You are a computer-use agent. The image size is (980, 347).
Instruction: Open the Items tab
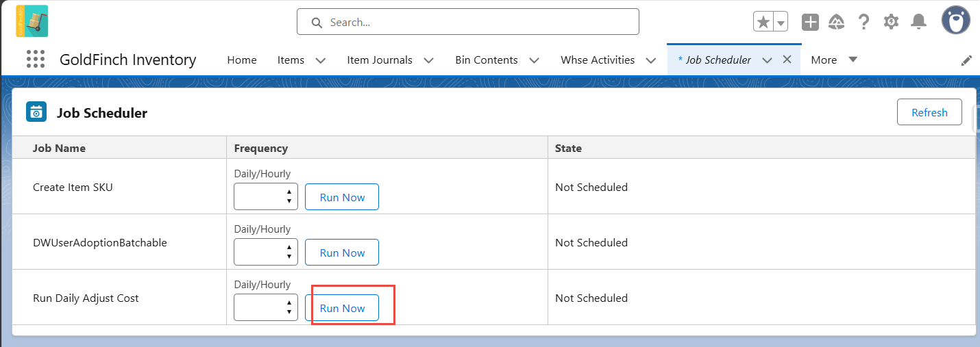(291, 60)
